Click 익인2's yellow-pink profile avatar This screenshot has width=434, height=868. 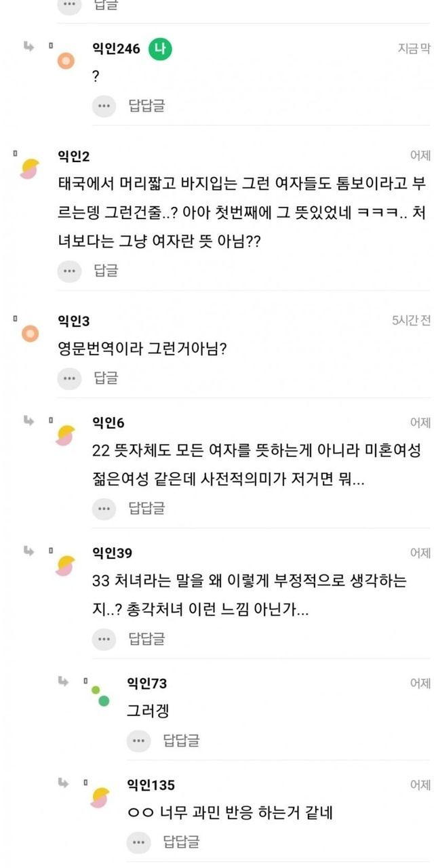[x=30, y=169]
